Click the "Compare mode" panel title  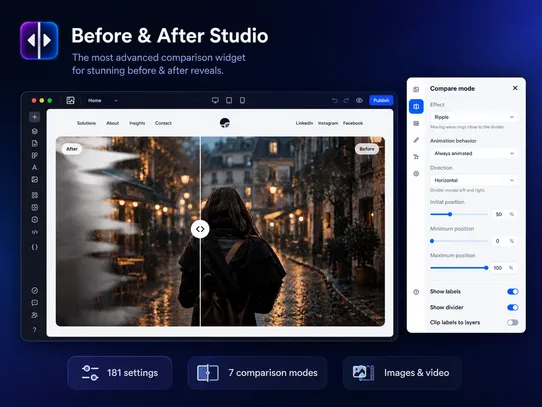point(452,89)
